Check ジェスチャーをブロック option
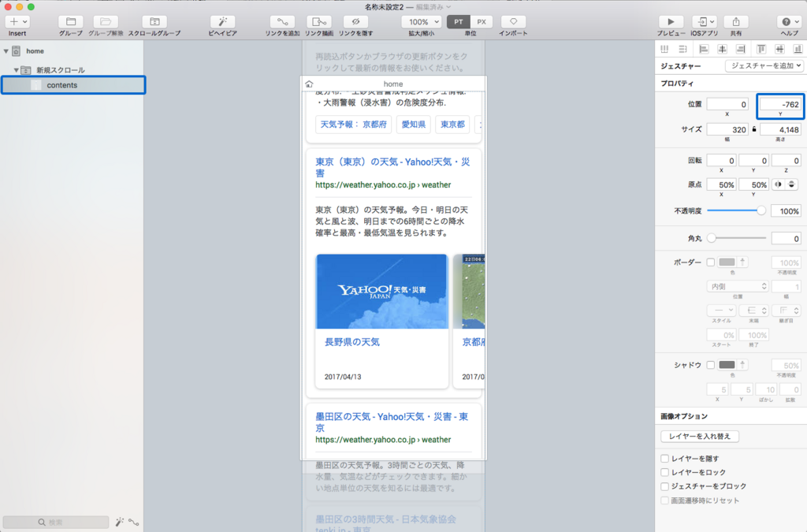The height and width of the screenshot is (532, 807). pos(665,485)
